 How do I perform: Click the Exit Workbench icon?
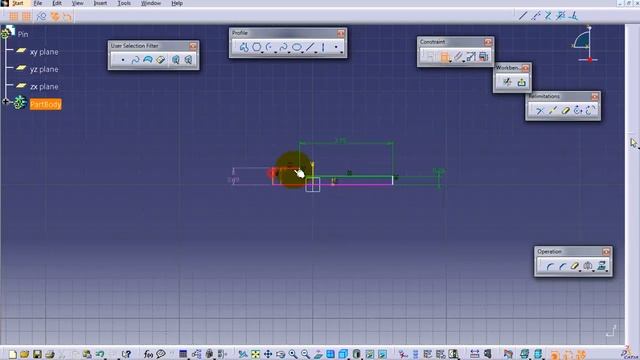(x=522, y=82)
